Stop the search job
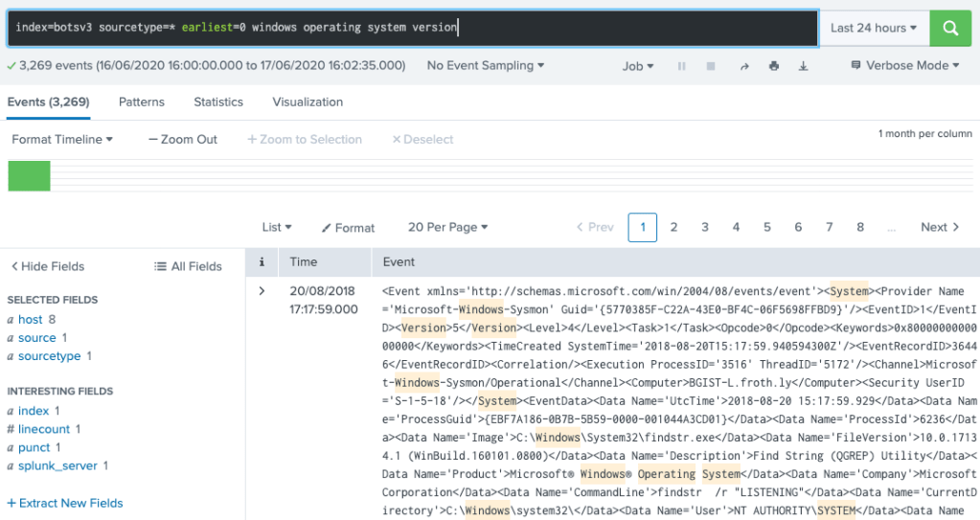The image size is (980, 520). point(711,66)
